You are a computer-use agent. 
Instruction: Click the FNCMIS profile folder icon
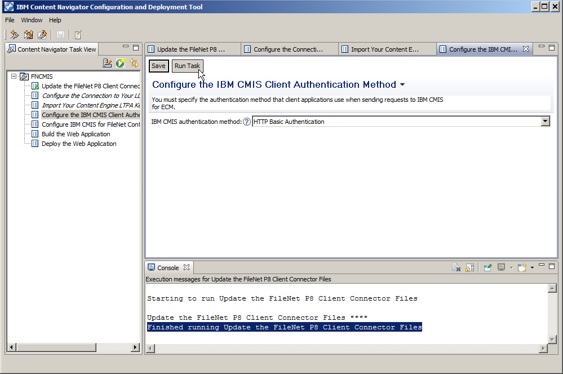[24, 77]
